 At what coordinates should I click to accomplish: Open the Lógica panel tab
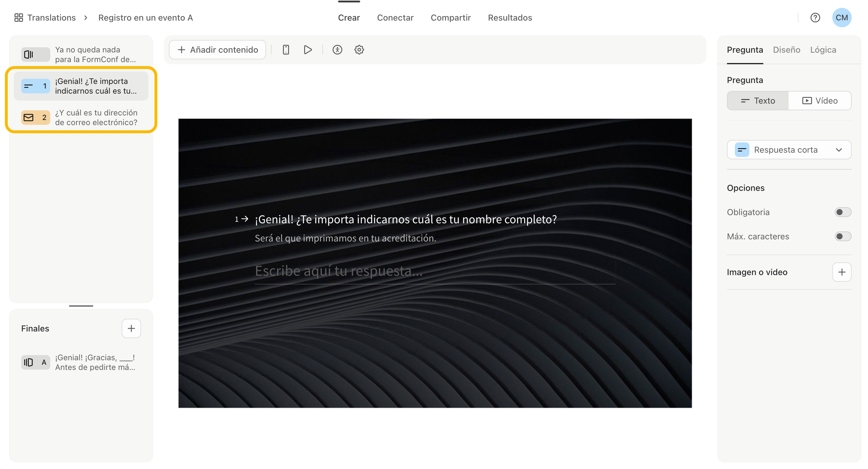tap(823, 50)
